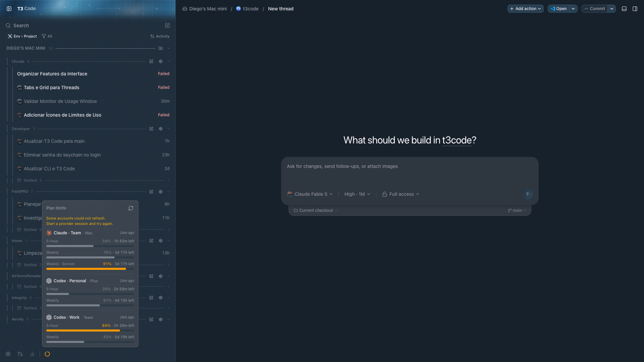Switch branch using the main dropdown

pos(517,210)
